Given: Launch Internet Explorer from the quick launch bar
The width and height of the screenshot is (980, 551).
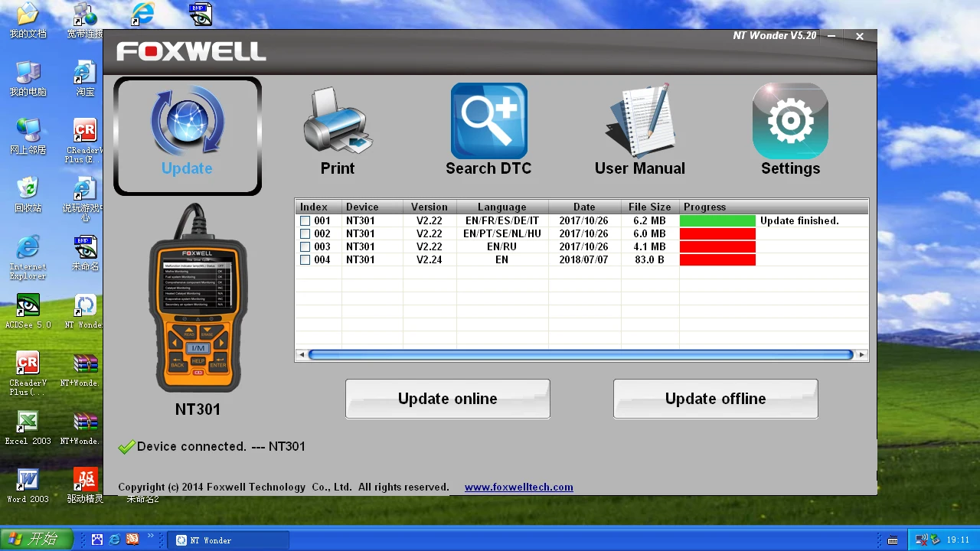Looking at the screenshot, I should pos(114,540).
